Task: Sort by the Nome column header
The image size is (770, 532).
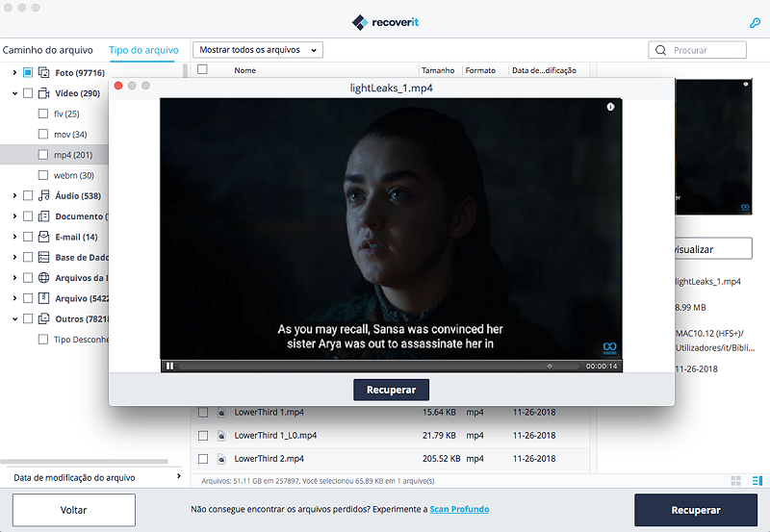Action: point(245,70)
